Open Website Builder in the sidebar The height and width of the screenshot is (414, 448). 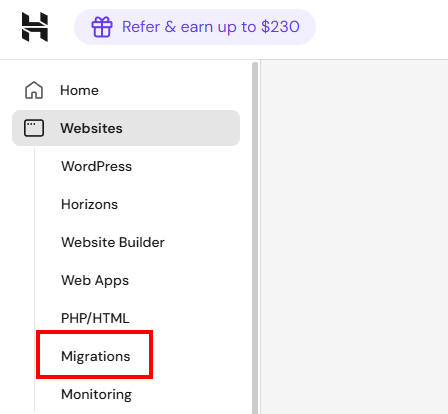tap(113, 242)
